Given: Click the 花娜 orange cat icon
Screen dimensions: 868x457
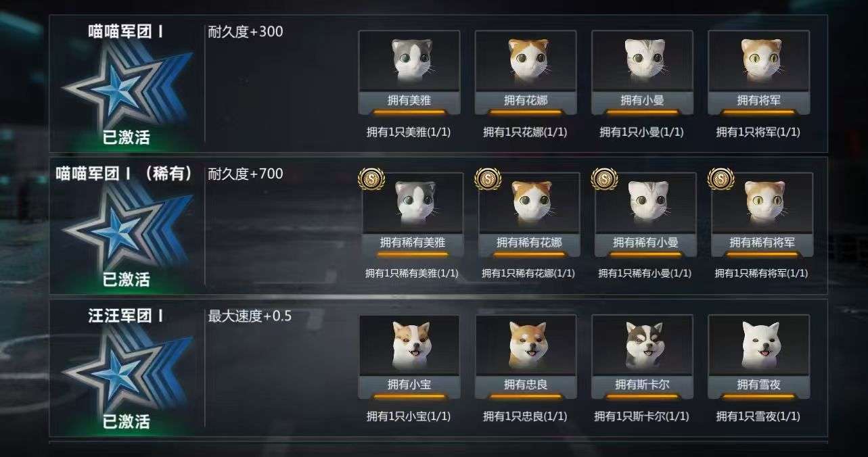Looking at the screenshot, I should (x=526, y=61).
